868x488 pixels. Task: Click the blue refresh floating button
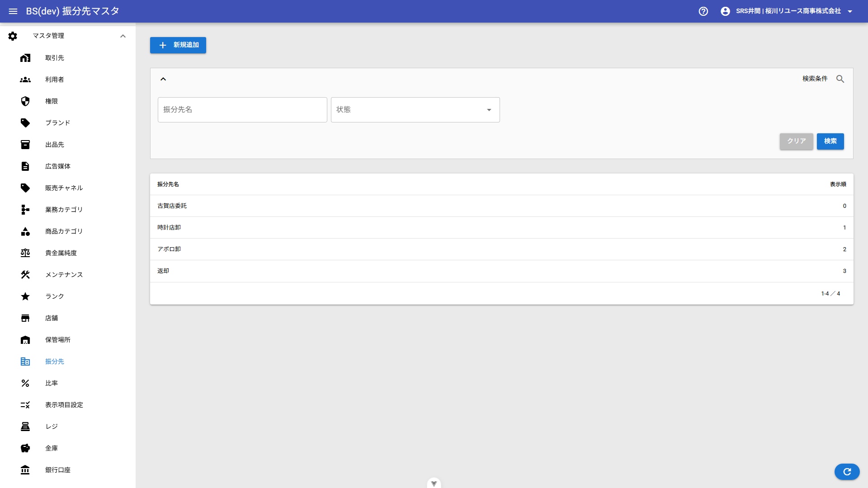[x=847, y=472]
